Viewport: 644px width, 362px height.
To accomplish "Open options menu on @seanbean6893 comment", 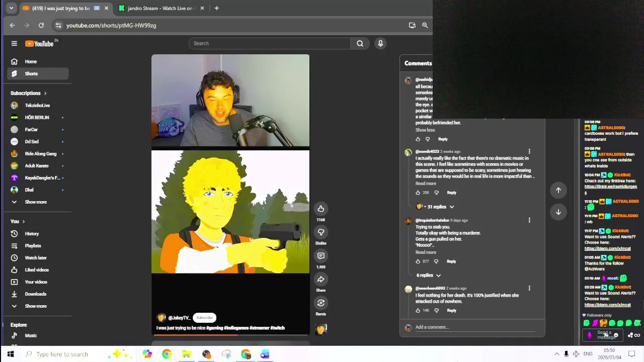I will click(529, 288).
